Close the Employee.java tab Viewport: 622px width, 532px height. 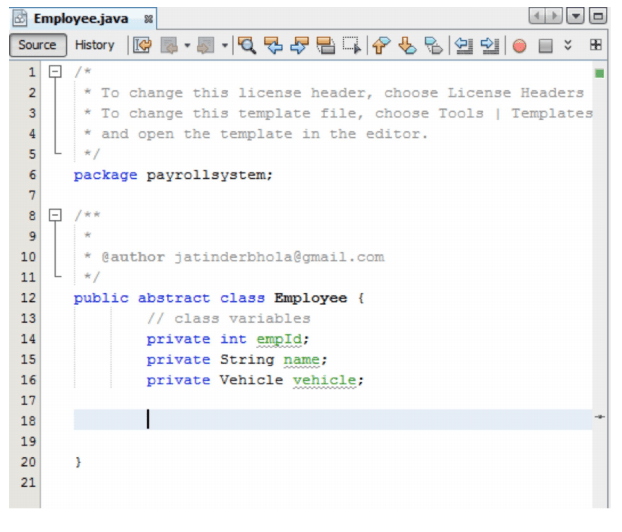148,19
